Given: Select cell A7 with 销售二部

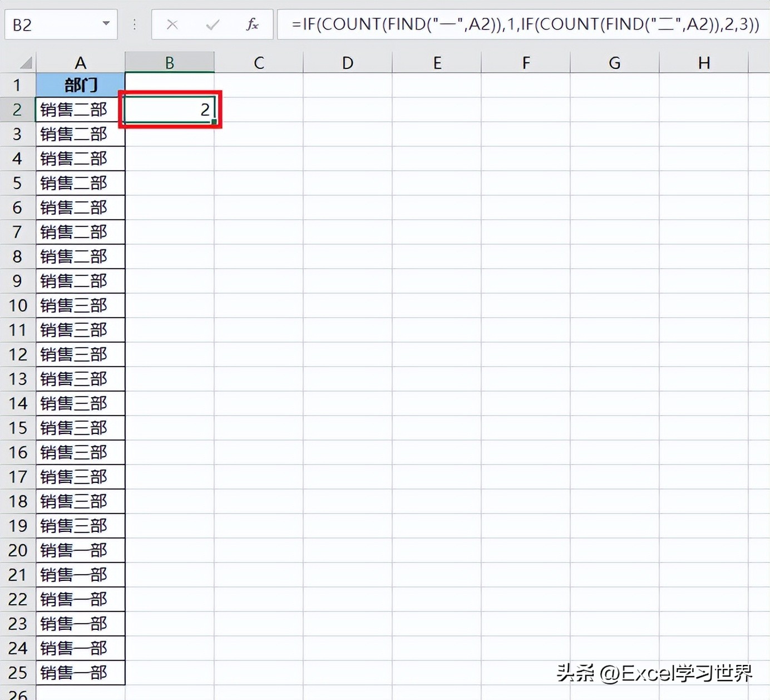Looking at the screenshot, I should (x=81, y=232).
